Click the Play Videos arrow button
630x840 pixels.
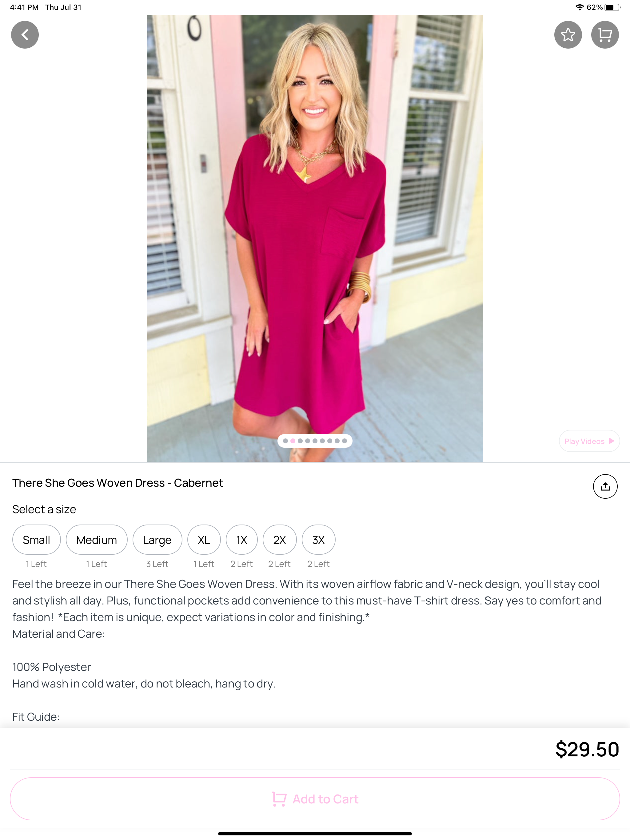click(589, 441)
